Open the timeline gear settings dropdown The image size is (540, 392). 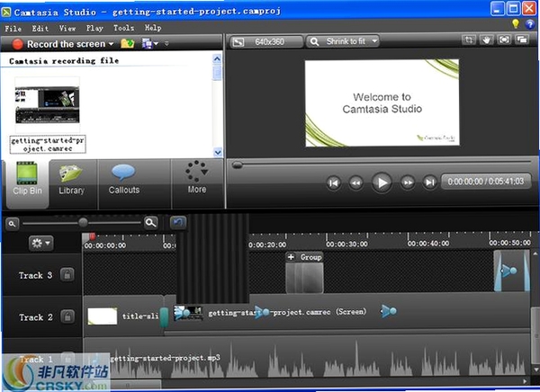point(41,243)
